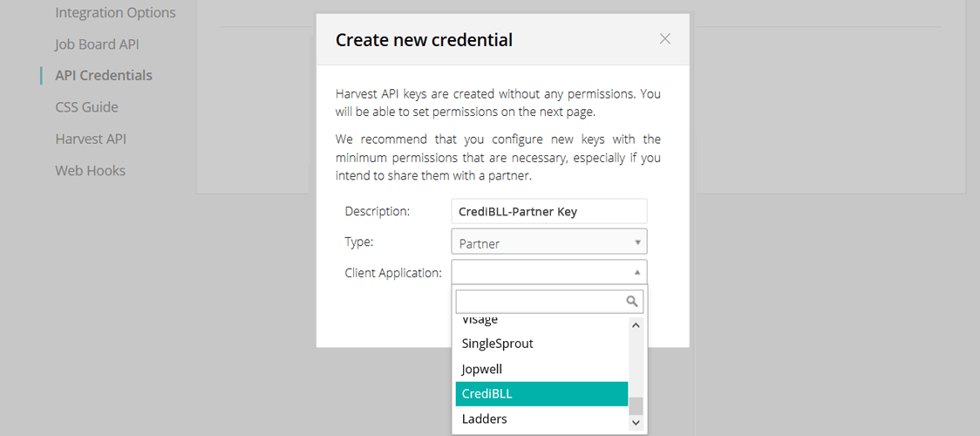980x436 pixels.
Task: Click the Description text field
Action: [x=549, y=211]
